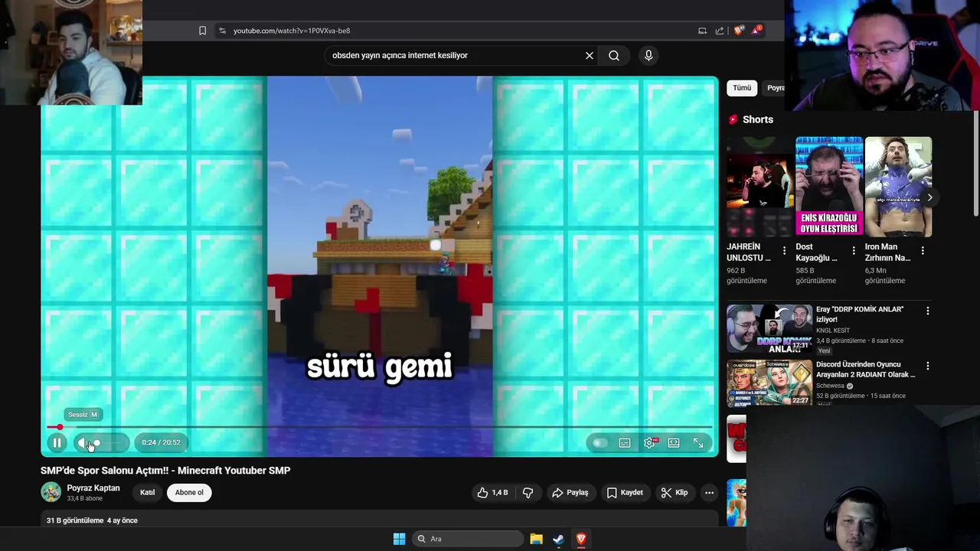Viewport: 980px width, 551px height.
Task: Click the Abone ol subscribe button
Action: tap(189, 493)
